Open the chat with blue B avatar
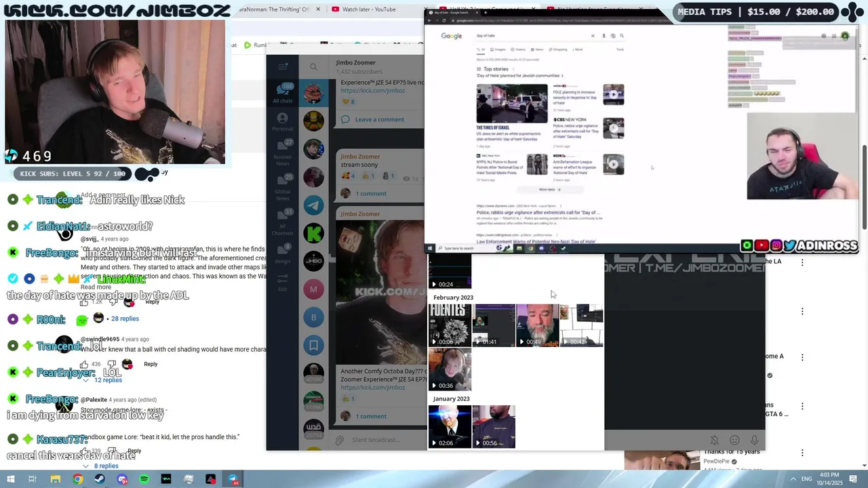The height and width of the screenshot is (488, 868). (x=313, y=317)
